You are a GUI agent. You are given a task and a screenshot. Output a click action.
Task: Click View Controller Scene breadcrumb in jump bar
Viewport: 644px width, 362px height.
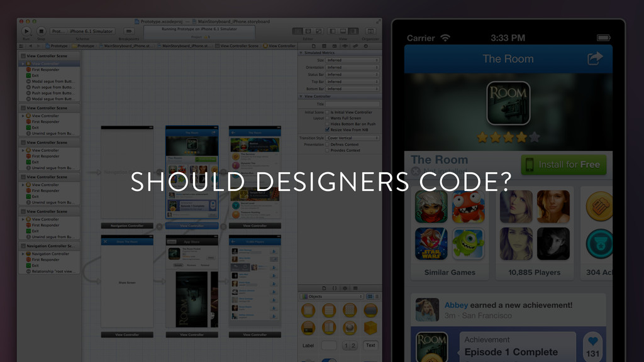236,46
